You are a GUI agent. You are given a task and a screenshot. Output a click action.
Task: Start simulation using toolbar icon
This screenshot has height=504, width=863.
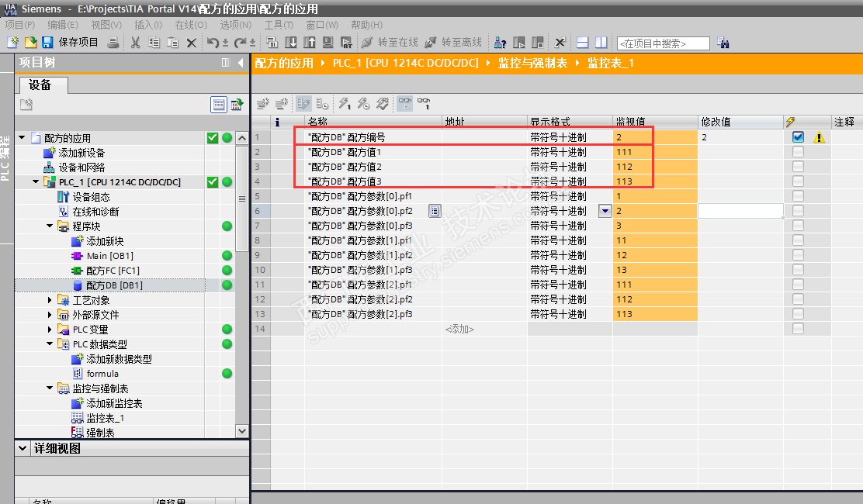328,43
